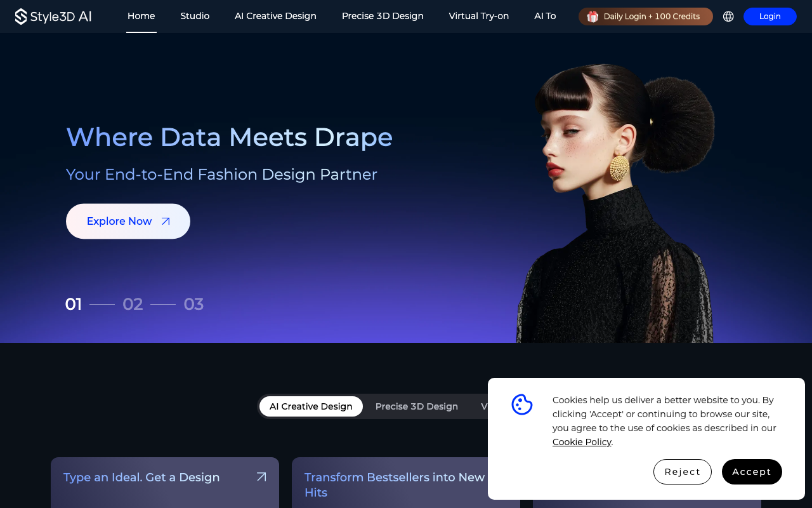Open the language globe selector
The height and width of the screenshot is (508, 812).
tap(728, 17)
